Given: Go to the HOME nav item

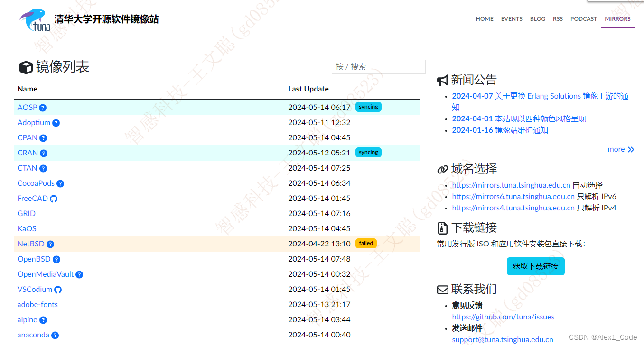Looking at the screenshot, I should tap(485, 19).
